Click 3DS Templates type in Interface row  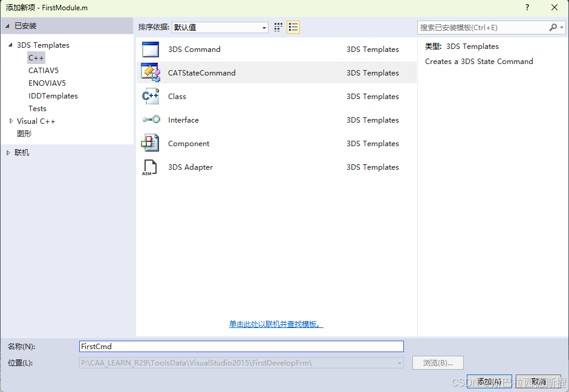click(372, 120)
